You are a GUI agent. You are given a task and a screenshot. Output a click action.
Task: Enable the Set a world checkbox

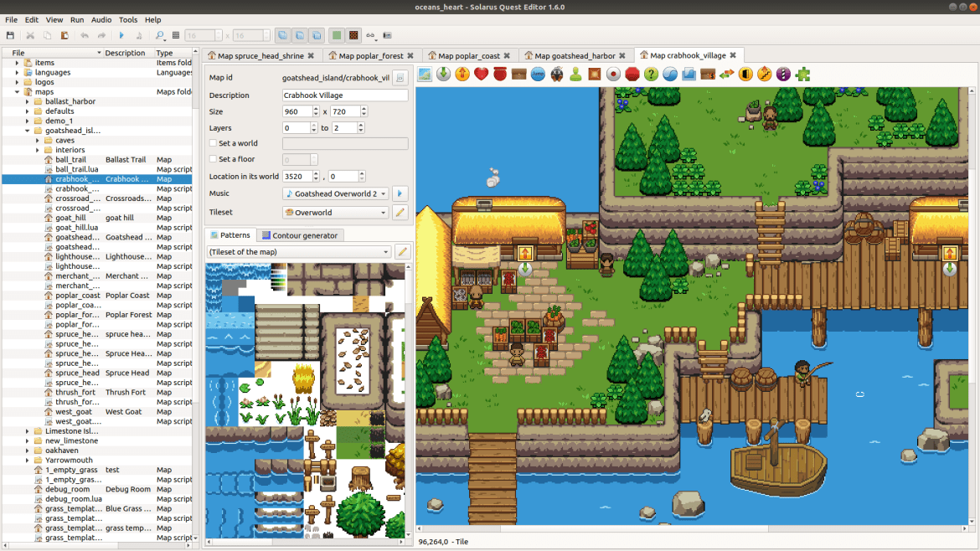point(213,143)
